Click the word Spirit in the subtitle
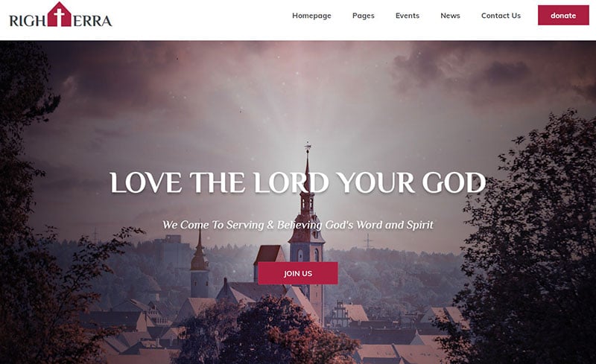The image size is (596, 364). tap(420, 225)
